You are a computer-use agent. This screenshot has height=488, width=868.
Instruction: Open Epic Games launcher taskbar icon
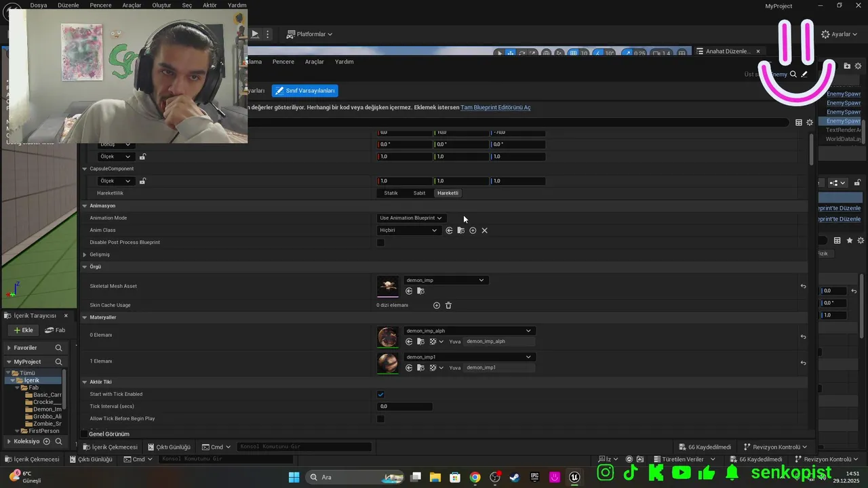tap(534, 477)
